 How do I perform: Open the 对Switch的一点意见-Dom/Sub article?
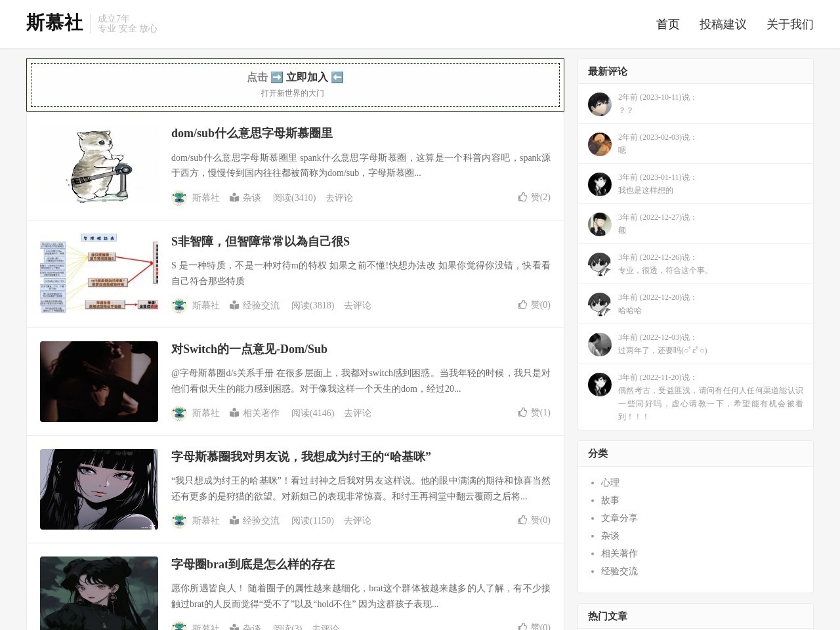click(x=249, y=349)
